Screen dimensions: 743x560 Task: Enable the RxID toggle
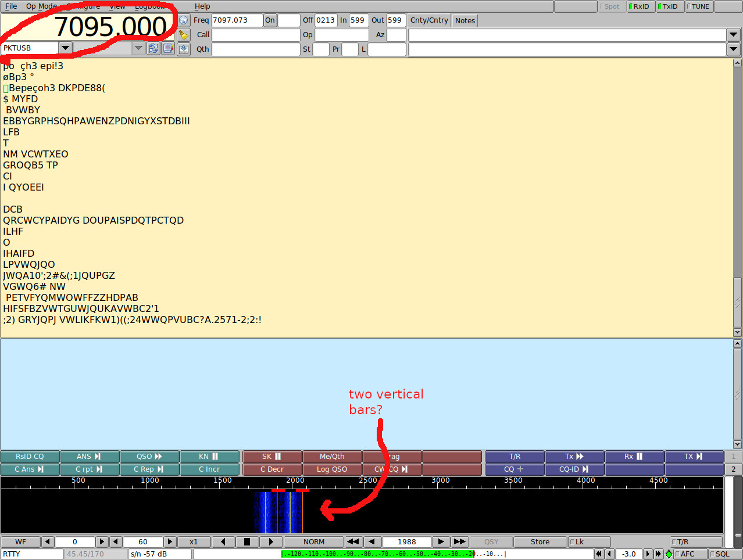[640, 6]
